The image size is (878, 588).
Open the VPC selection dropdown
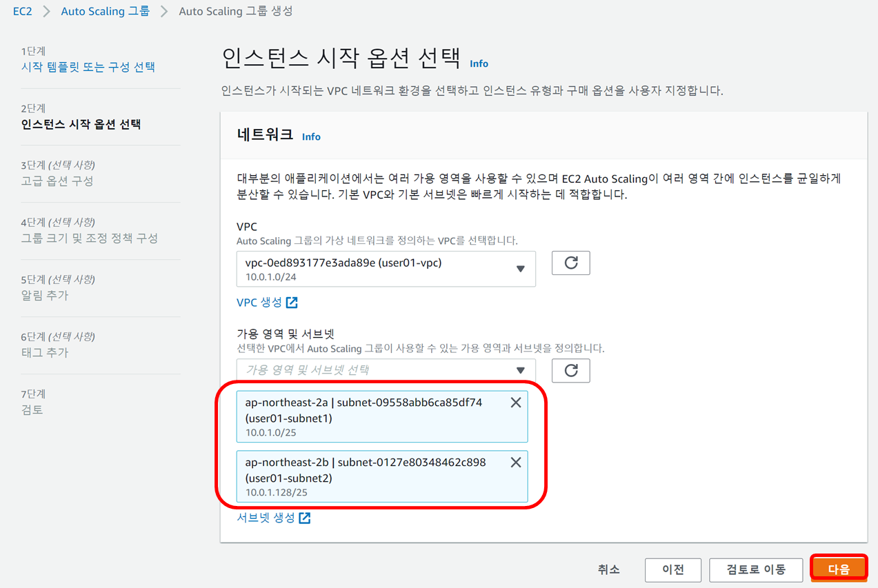385,268
